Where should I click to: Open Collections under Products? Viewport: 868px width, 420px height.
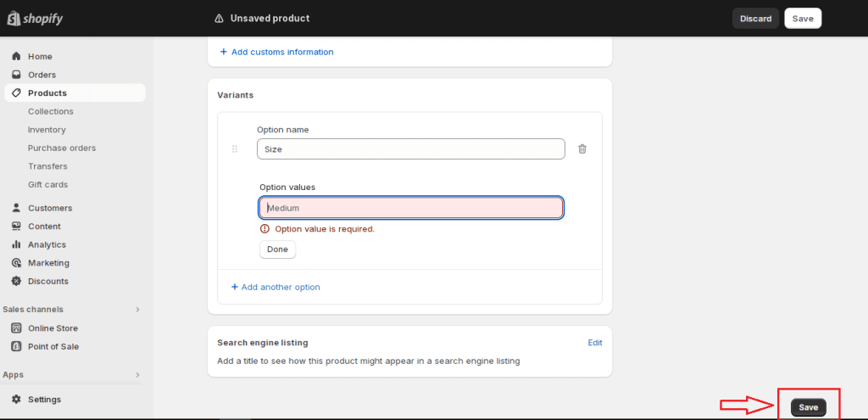[x=51, y=111]
